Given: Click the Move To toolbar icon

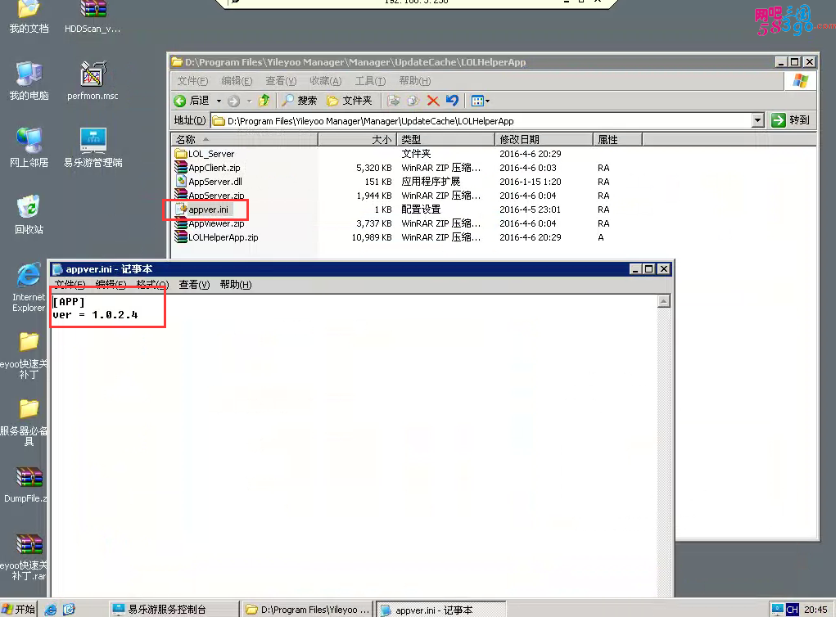Looking at the screenshot, I should tap(394, 101).
